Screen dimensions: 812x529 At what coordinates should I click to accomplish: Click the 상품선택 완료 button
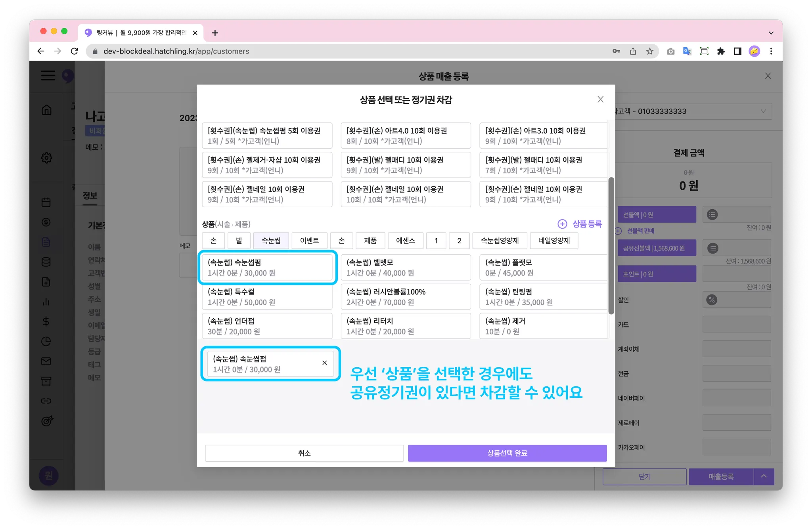[x=507, y=453]
